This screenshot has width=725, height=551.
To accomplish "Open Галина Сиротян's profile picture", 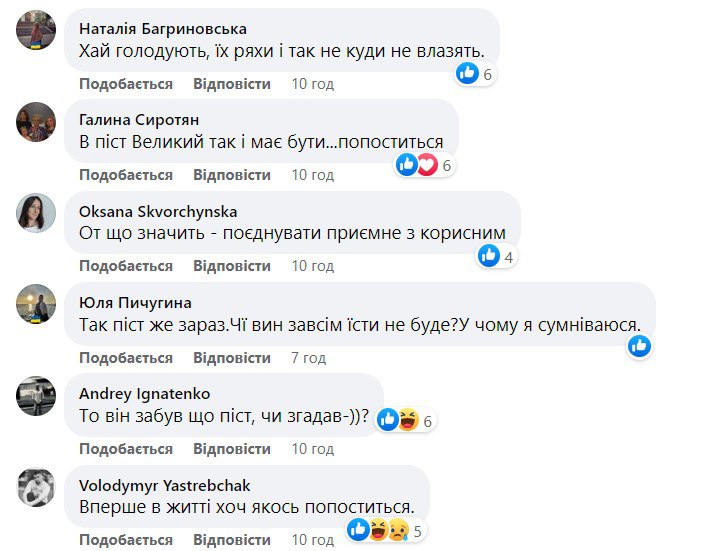I will tap(36, 122).
